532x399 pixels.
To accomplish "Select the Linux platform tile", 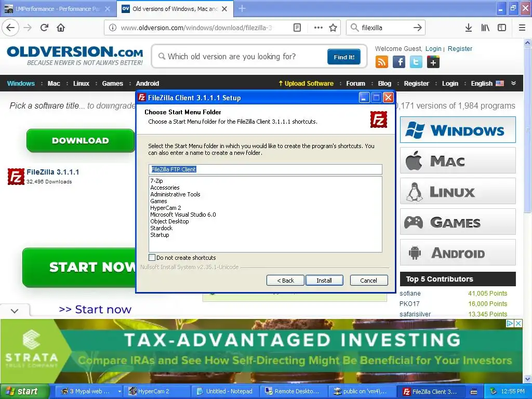I will point(458,191).
